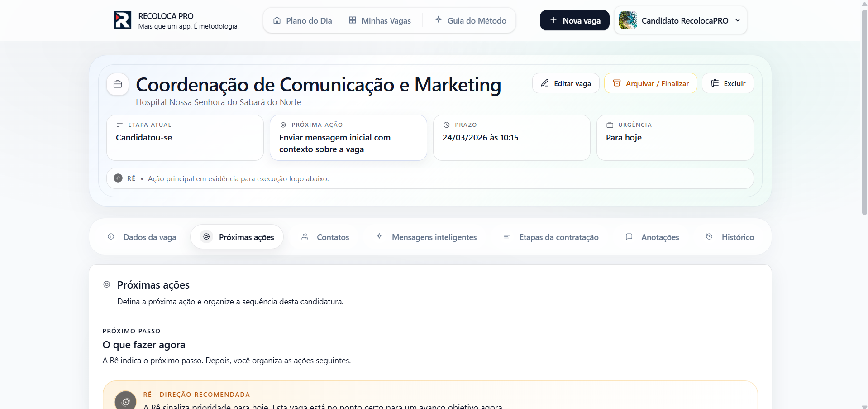Open Plano do Dia page
The image size is (868, 409).
(x=302, y=20)
